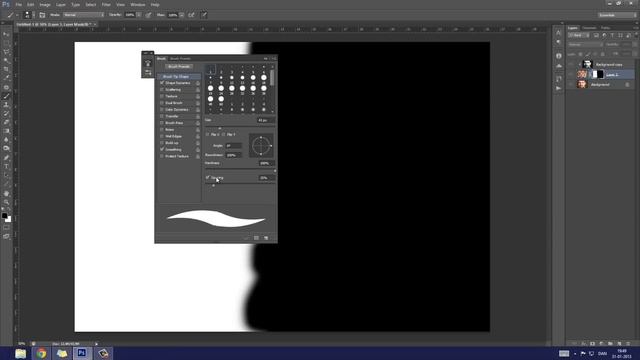Image resolution: width=640 pixels, height=360 pixels.
Task: Click lock icon beside Scattering
Action: tap(198, 90)
